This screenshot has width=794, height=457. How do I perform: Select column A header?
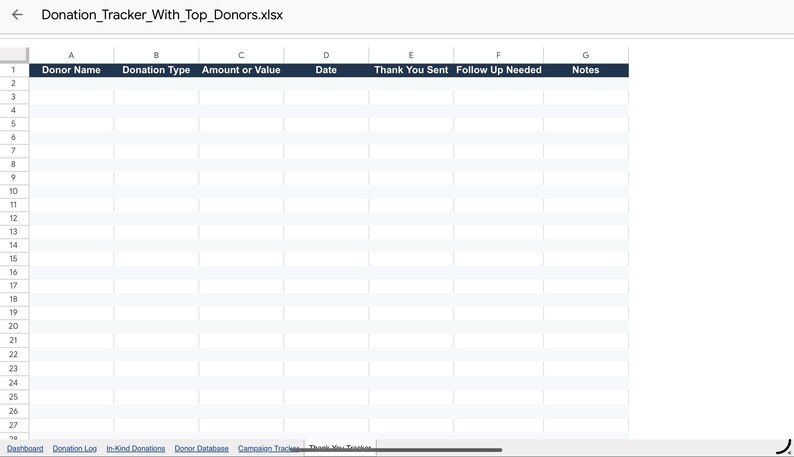(x=71, y=55)
